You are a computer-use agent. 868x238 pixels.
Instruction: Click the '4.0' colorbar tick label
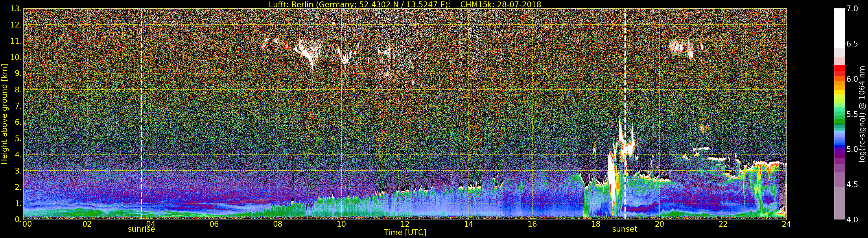coord(852,220)
